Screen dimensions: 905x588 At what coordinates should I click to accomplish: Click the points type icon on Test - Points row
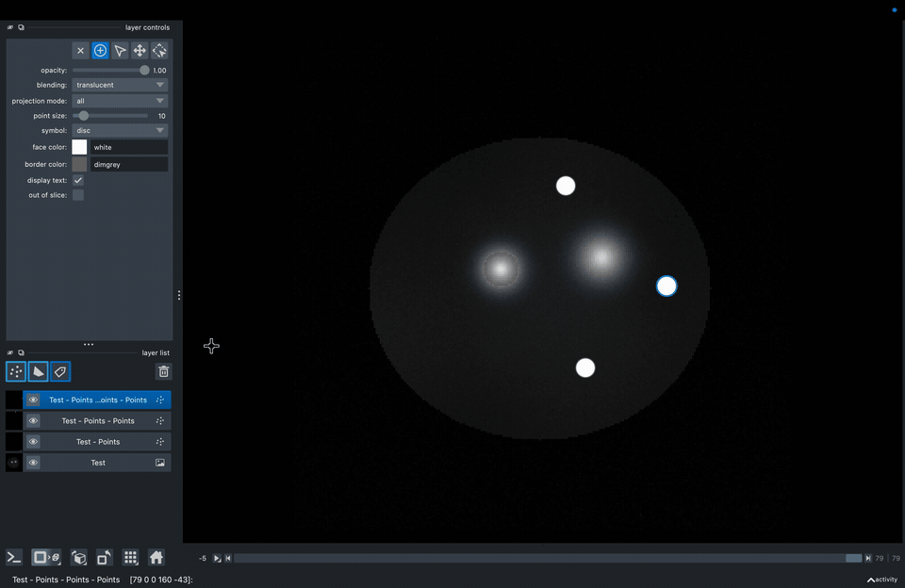(x=160, y=442)
